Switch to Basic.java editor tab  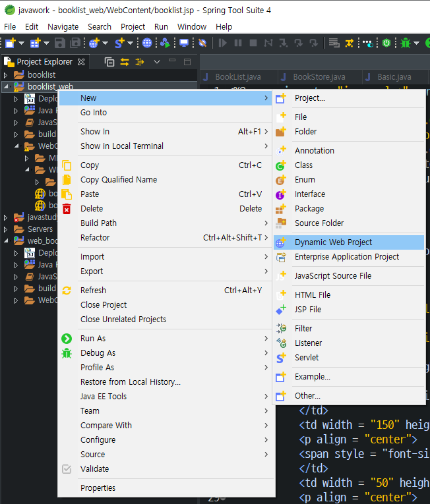click(394, 77)
